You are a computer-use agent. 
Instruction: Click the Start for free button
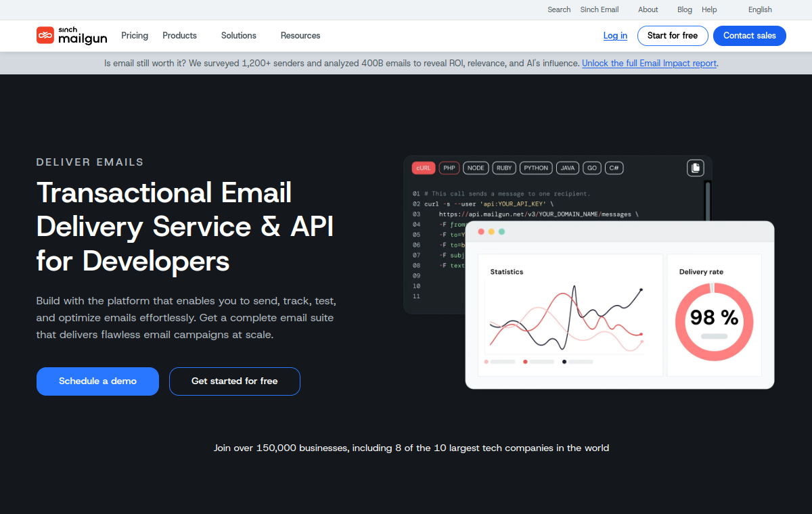tap(673, 36)
